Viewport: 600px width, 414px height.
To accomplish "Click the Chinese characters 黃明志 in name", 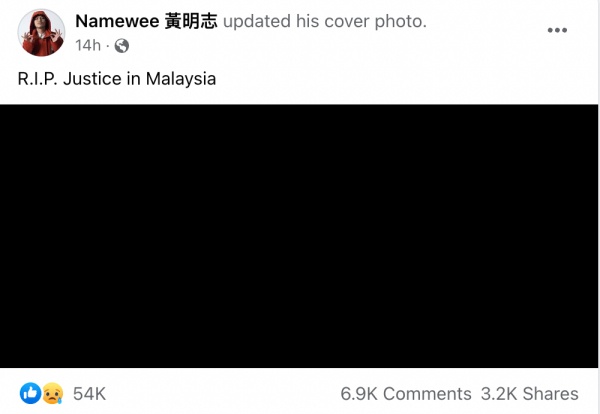I will click(x=191, y=21).
